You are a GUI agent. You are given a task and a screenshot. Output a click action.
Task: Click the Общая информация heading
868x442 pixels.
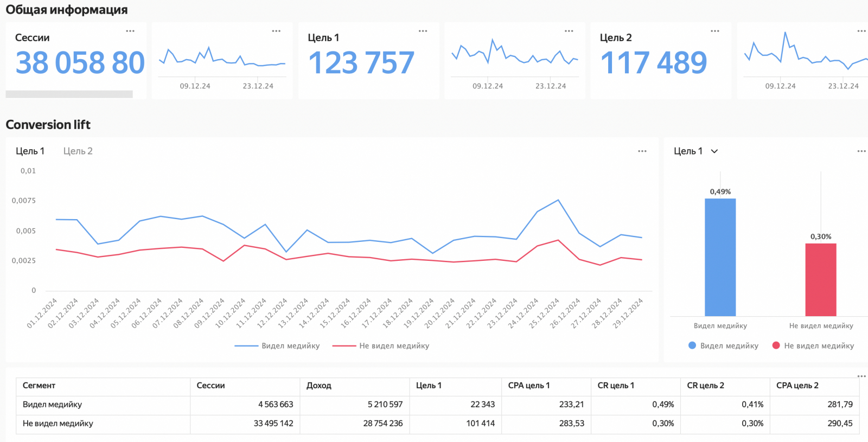(67, 10)
